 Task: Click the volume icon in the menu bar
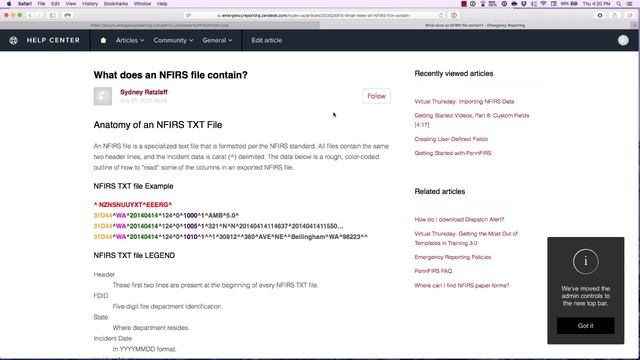coord(534,4)
